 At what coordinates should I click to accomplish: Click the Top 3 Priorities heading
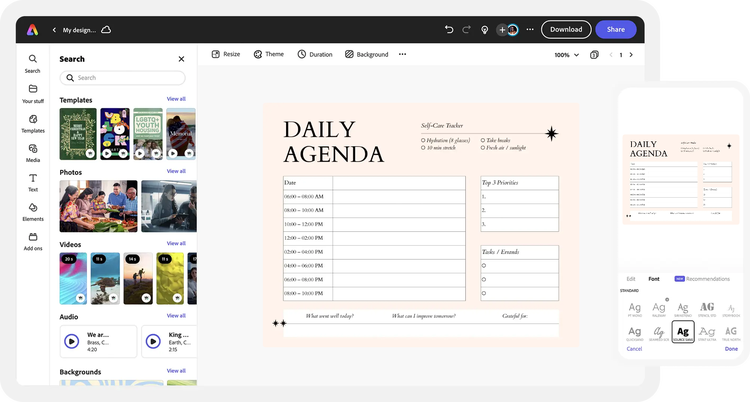point(500,182)
